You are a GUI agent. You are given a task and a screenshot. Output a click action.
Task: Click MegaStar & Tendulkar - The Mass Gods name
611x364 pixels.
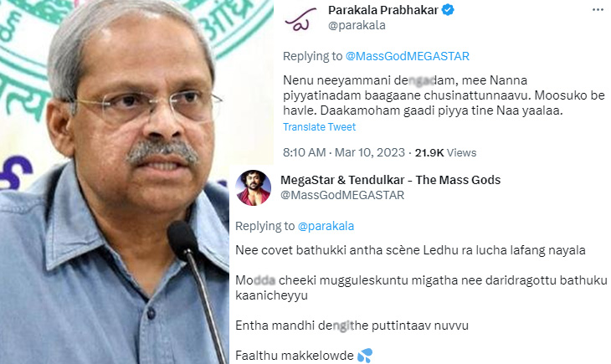(390, 180)
